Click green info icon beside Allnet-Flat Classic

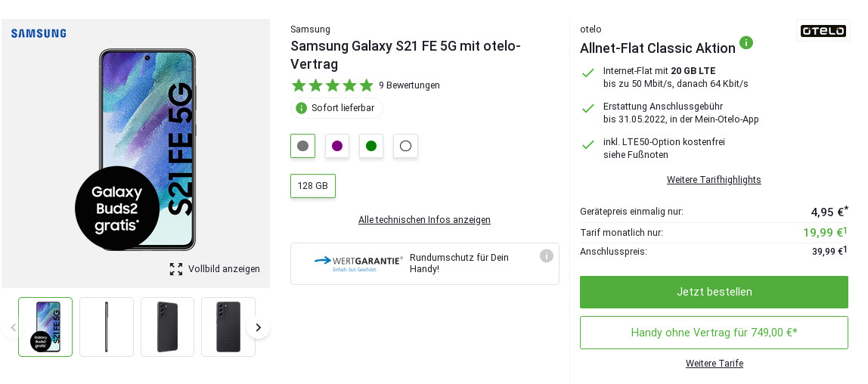point(746,42)
